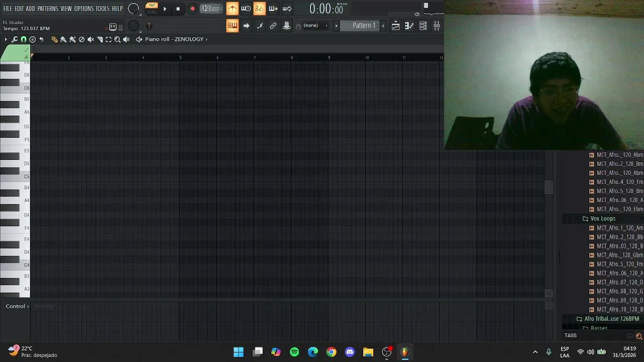Select the Zoom tool in piano roll
Image resolution: width=644 pixels, height=362 pixels.
pos(117,39)
